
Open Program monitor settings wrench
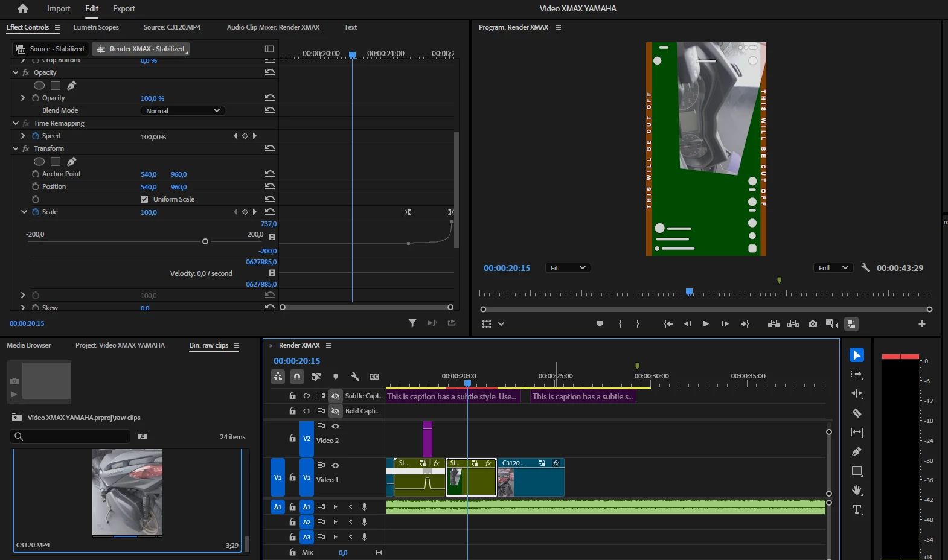click(x=865, y=267)
